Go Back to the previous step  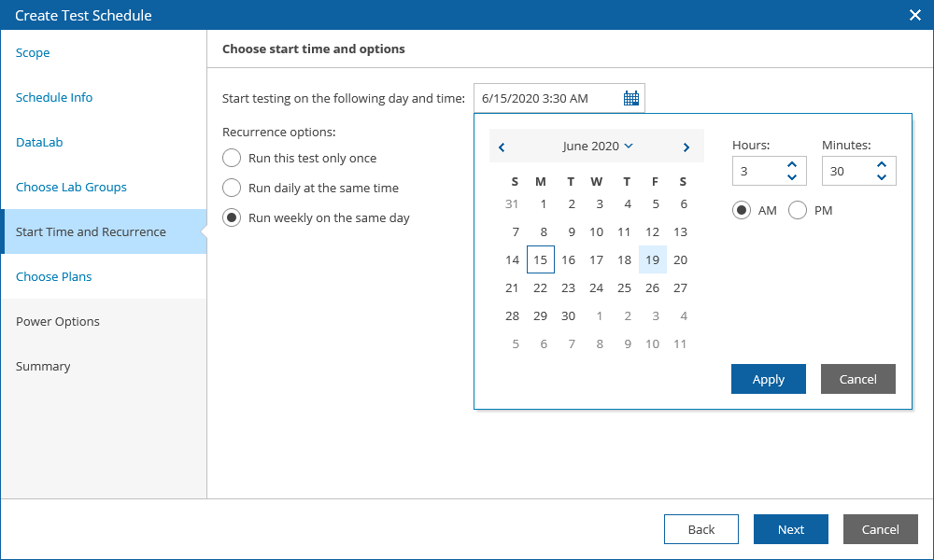click(x=700, y=529)
